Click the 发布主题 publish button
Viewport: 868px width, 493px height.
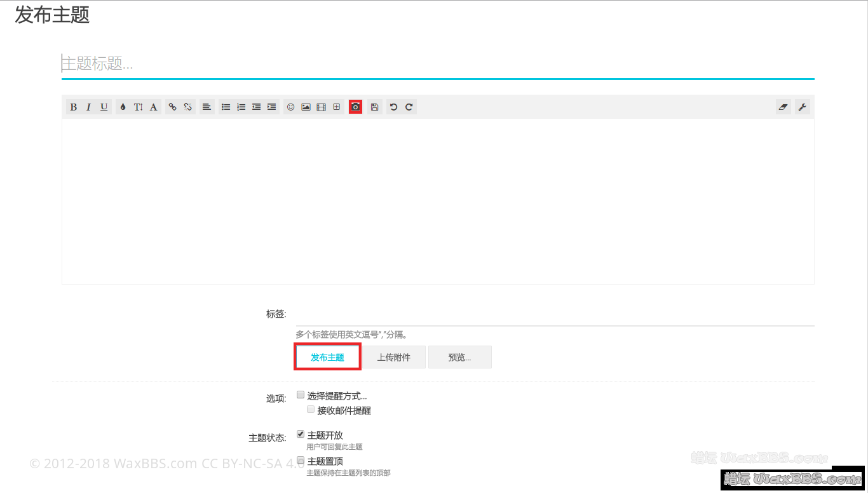click(x=327, y=357)
